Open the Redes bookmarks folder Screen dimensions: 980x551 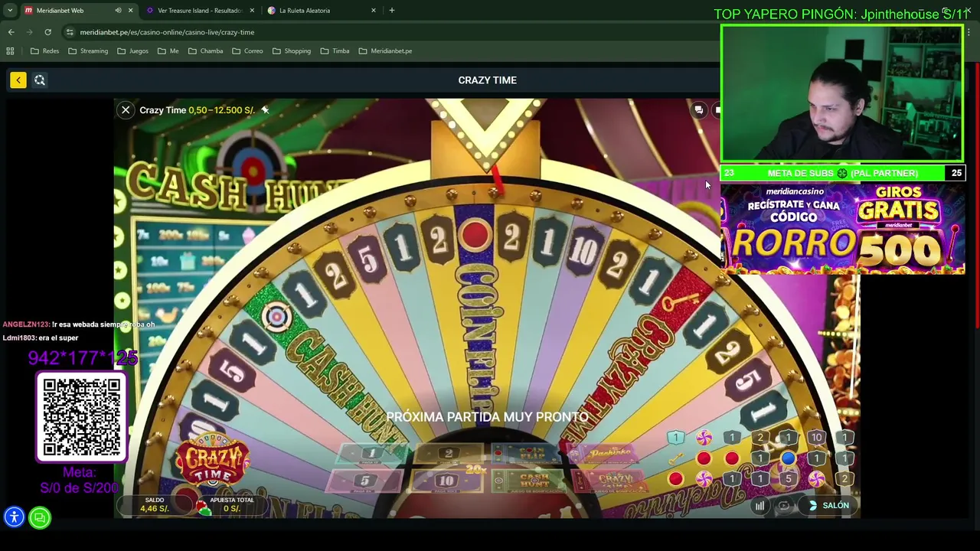[44, 51]
